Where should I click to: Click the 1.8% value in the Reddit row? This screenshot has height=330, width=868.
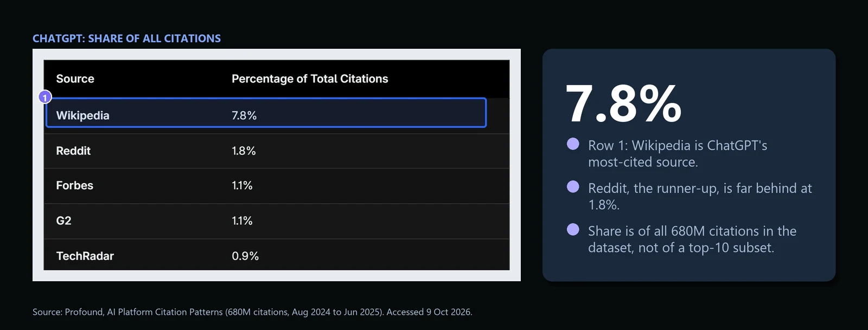coord(244,151)
